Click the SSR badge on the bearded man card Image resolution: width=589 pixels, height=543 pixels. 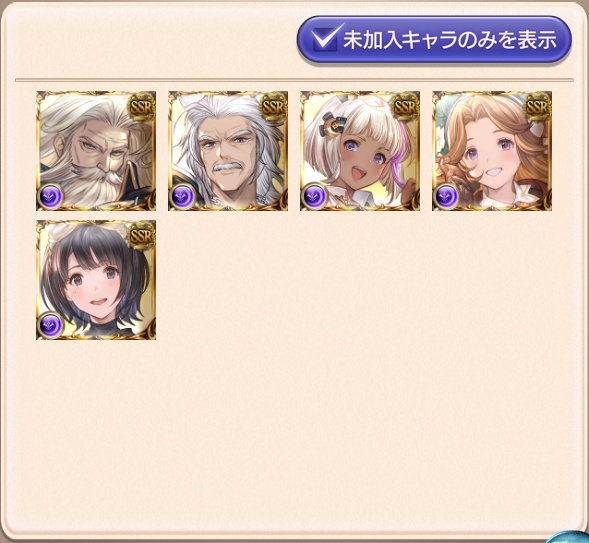pos(141,107)
